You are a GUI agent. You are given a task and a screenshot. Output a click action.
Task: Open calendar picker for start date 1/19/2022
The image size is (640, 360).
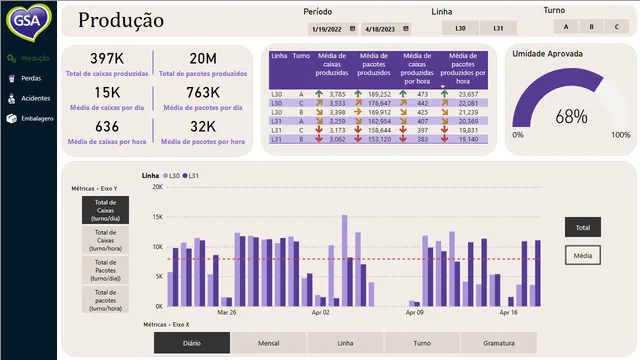(353, 29)
